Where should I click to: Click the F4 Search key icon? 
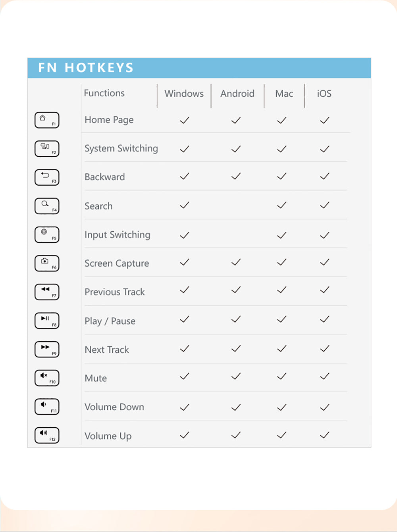(x=47, y=206)
